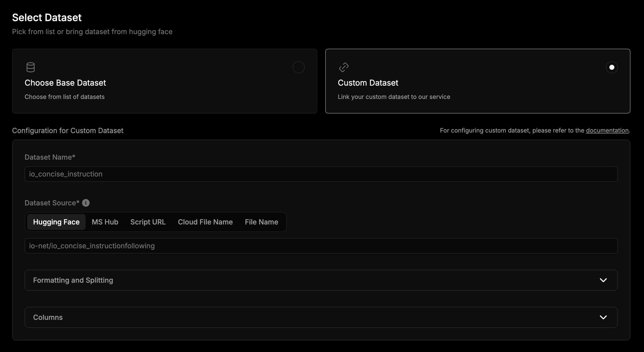Image resolution: width=644 pixels, height=352 pixels.
Task: Select File Name as dataset source
Action: click(261, 222)
